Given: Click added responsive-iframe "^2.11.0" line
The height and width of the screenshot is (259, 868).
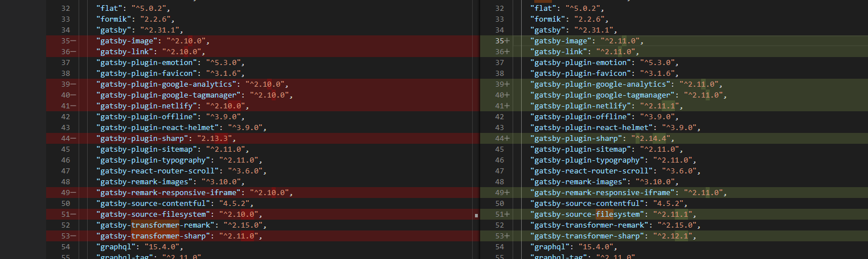Looking at the screenshot, I should (628, 193).
